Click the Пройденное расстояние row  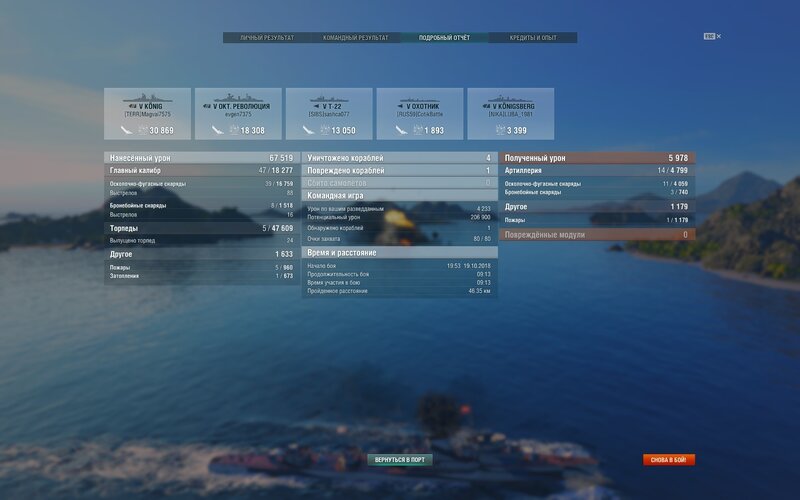[x=399, y=291]
